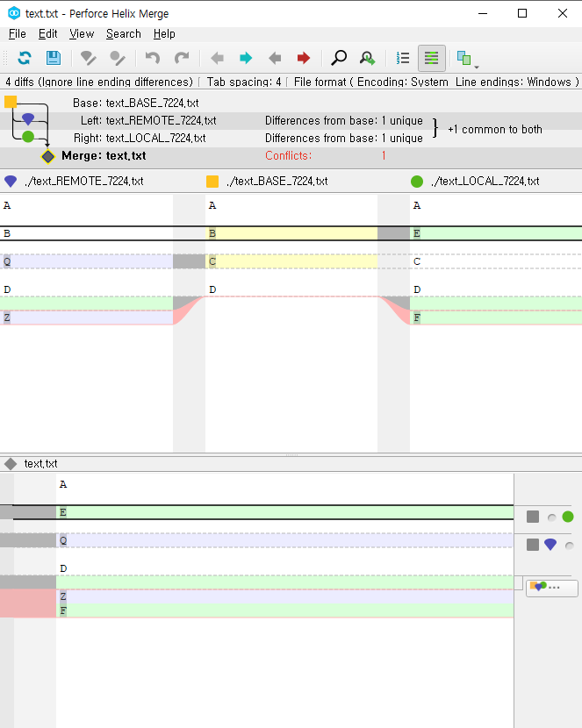582x728 pixels.
Task: Click the go-to-line magnifier with green arrow
Action: pyautogui.click(x=368, y=58)
